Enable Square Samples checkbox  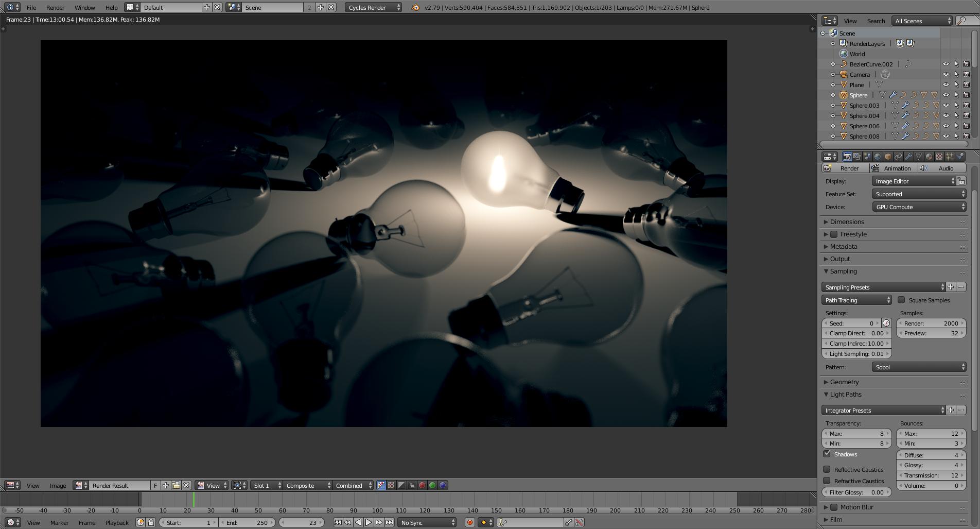(x=901, y=300)
